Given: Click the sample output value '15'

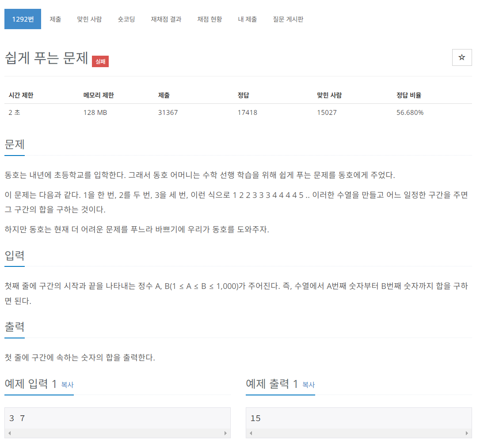Looking at the screenshot, I should pos(255,418).
